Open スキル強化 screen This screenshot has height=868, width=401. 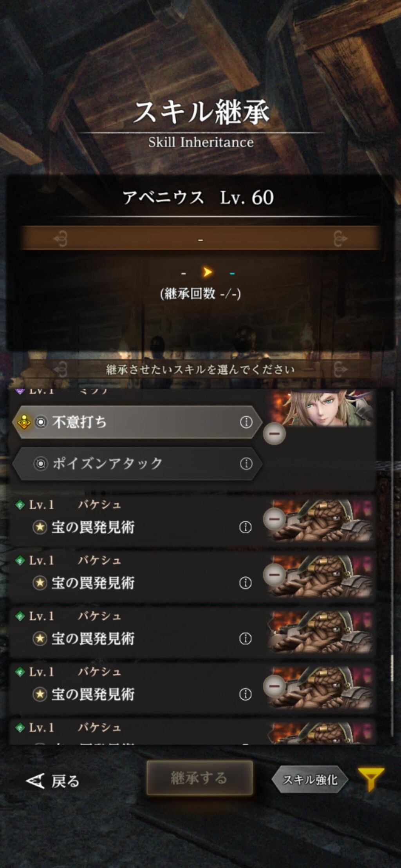(310, 779)
